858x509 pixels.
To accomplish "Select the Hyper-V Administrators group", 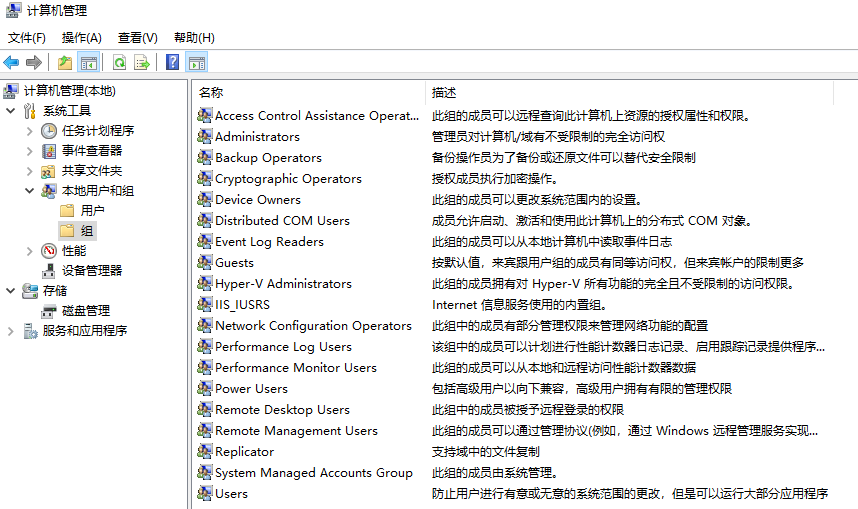I will tap(283, 284).
